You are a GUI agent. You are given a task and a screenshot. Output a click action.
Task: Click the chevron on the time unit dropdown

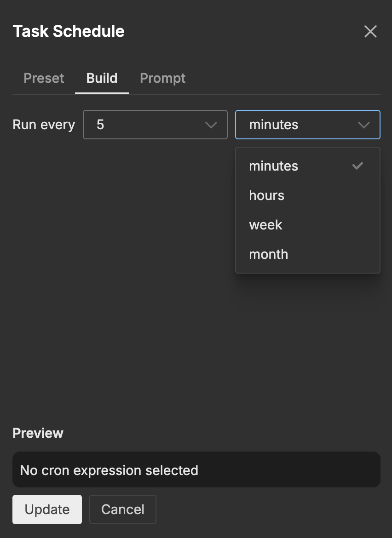pyautogui.click(x=364, y=125)
